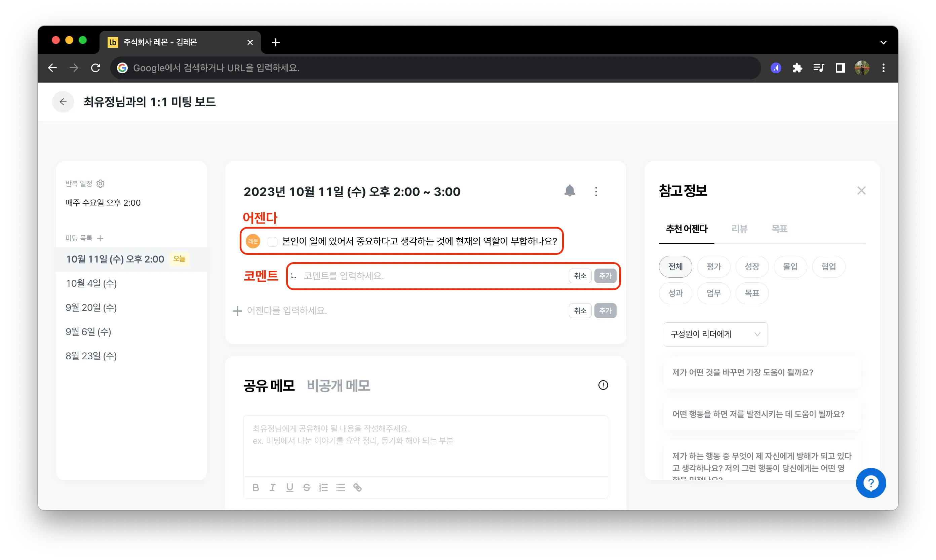
Task: Select the 전체 category filter chip
Action: pyautogui.click(x=675, y=267)
